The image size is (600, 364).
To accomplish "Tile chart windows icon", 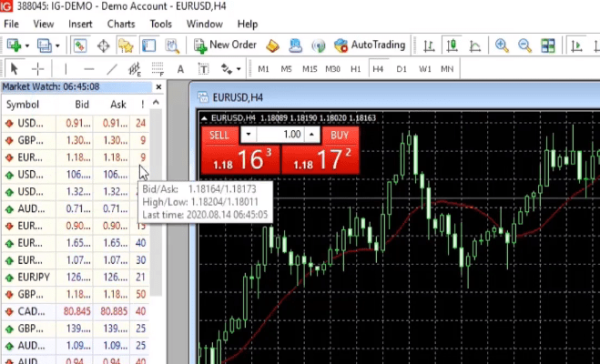I will tap(547, 45).
